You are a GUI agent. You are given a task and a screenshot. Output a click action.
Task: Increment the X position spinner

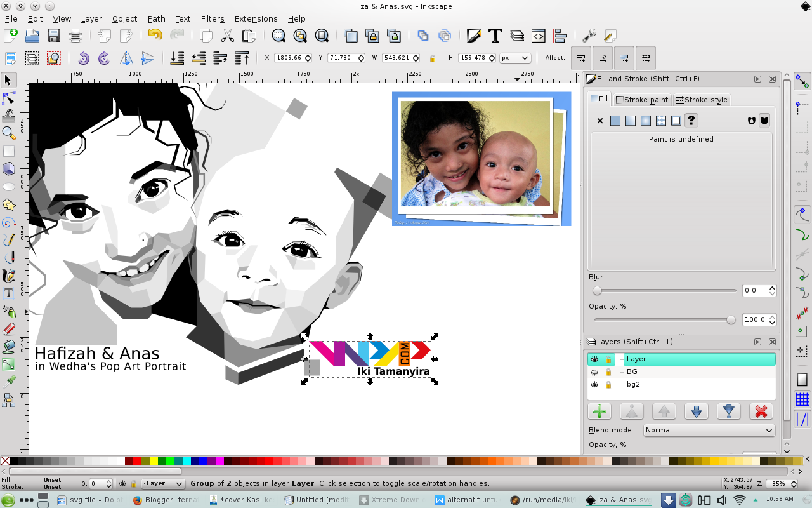click(x=308, y=55)
